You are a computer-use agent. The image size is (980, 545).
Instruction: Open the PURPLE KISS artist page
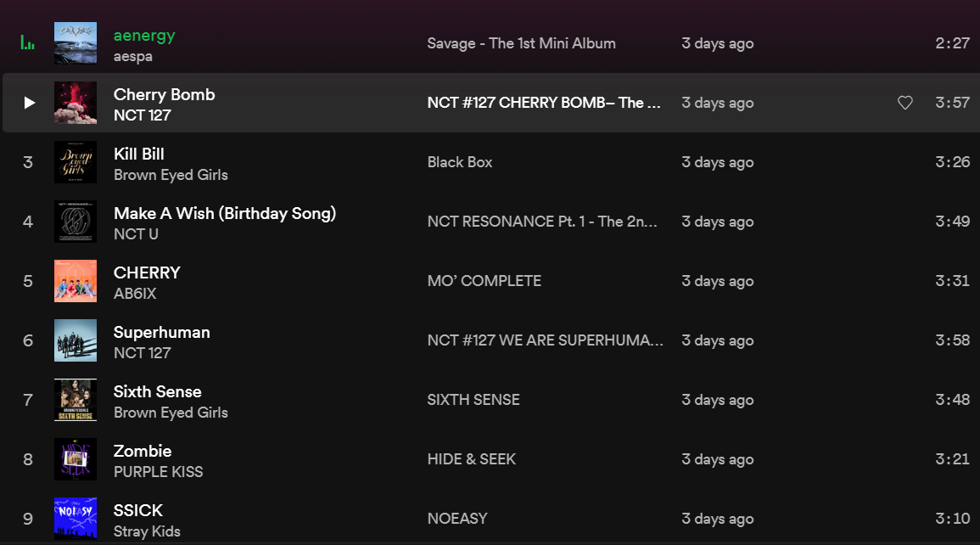click(158, 472)
